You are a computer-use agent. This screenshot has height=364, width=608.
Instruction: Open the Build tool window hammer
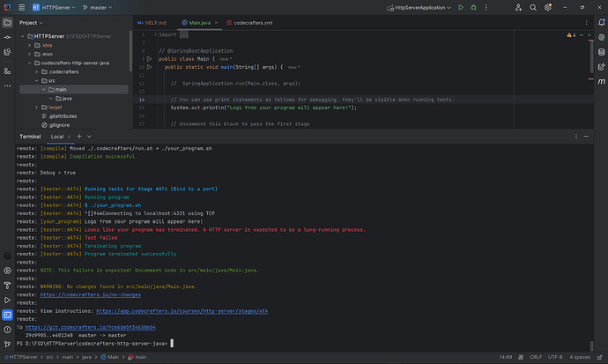click(x=7, y=286)
